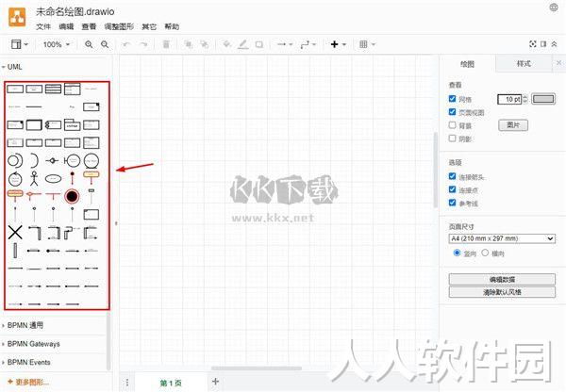Open the 查看 menu

click(x=89, y=26)
